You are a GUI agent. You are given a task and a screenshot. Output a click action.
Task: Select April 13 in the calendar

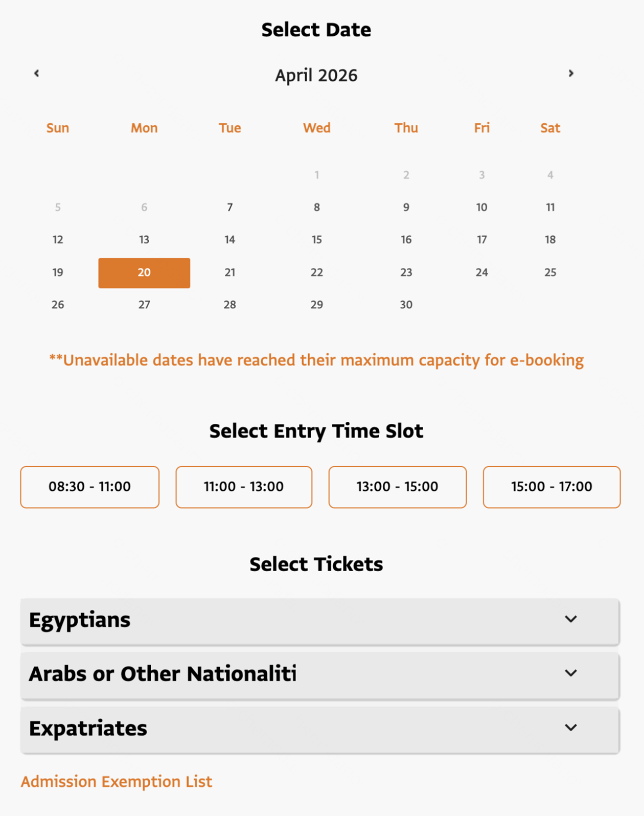point(144,240)
